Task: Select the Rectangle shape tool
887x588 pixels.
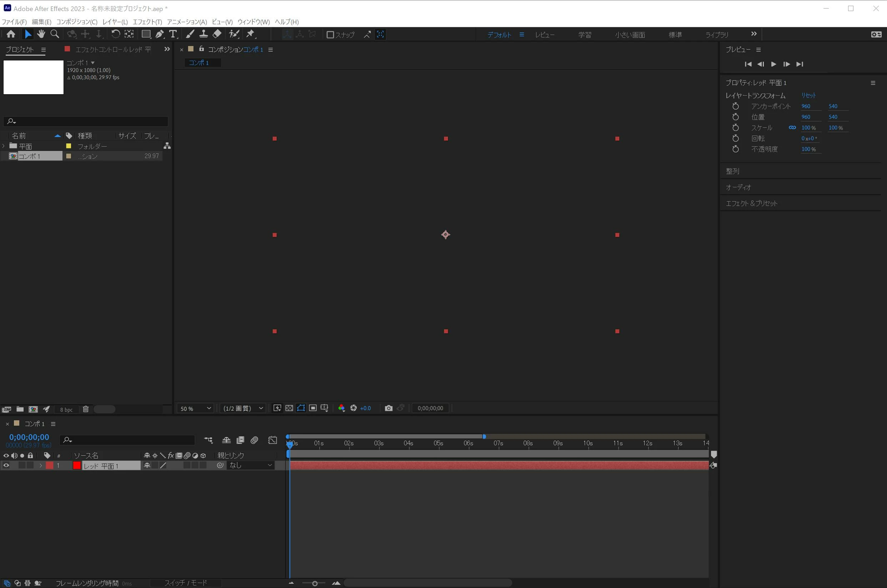Action: click(x=146, y=35)
